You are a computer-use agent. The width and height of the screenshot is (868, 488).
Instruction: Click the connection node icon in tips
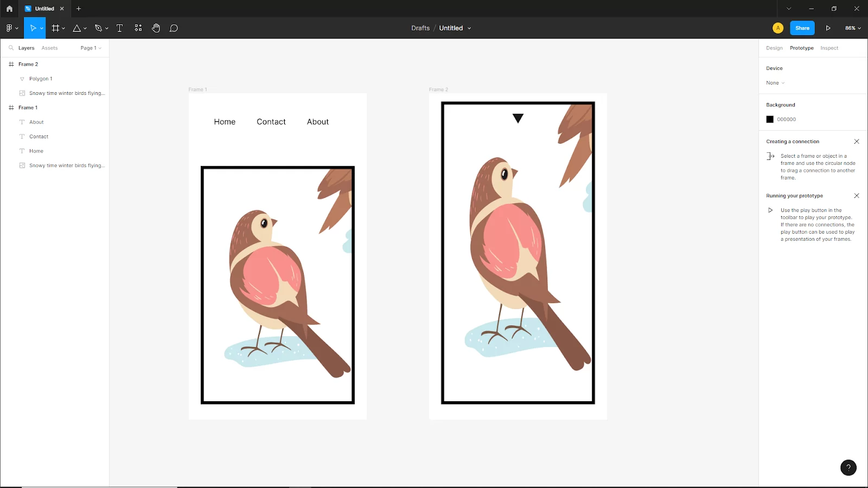coord(770,156)
